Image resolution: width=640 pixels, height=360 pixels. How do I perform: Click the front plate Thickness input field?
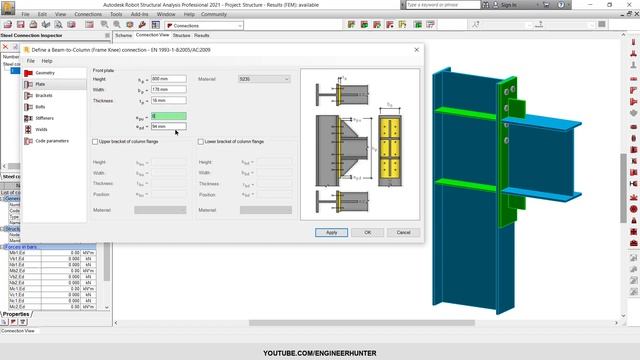click(x=169, y=100)
